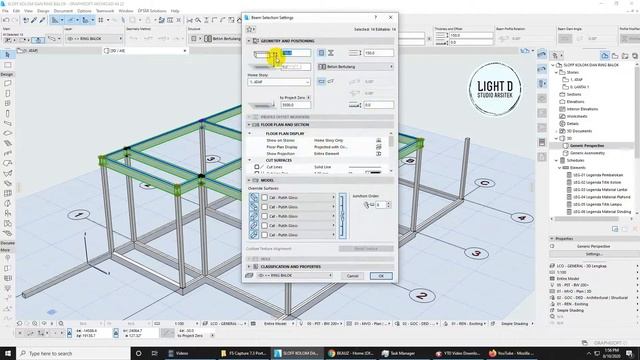The width and height of the screenshot is (640, 360).
Task: Click the last Override Surfaces side icon
Action: (x=253, y=235)
